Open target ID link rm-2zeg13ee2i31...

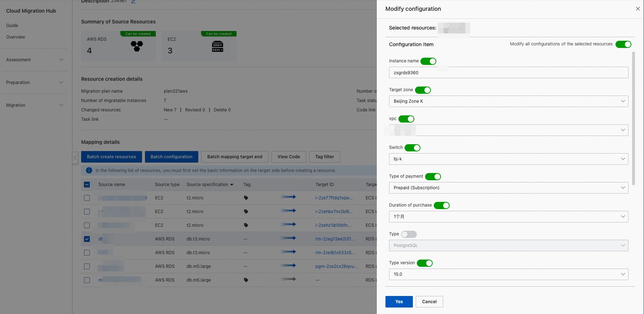point(335,239)
